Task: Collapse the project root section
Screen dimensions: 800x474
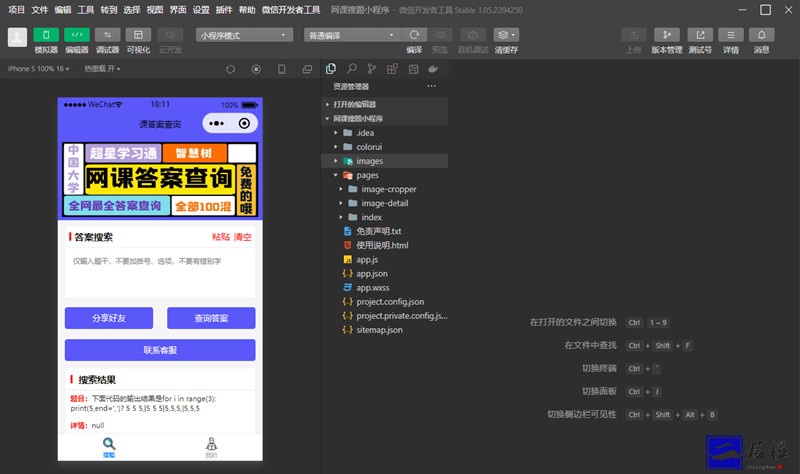Action: pos(385,118)
